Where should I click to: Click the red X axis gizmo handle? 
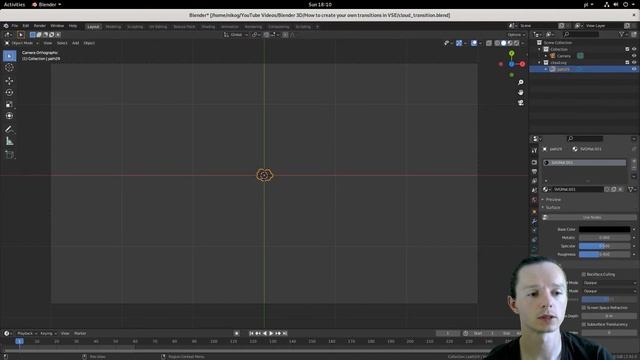coord(522,64)
